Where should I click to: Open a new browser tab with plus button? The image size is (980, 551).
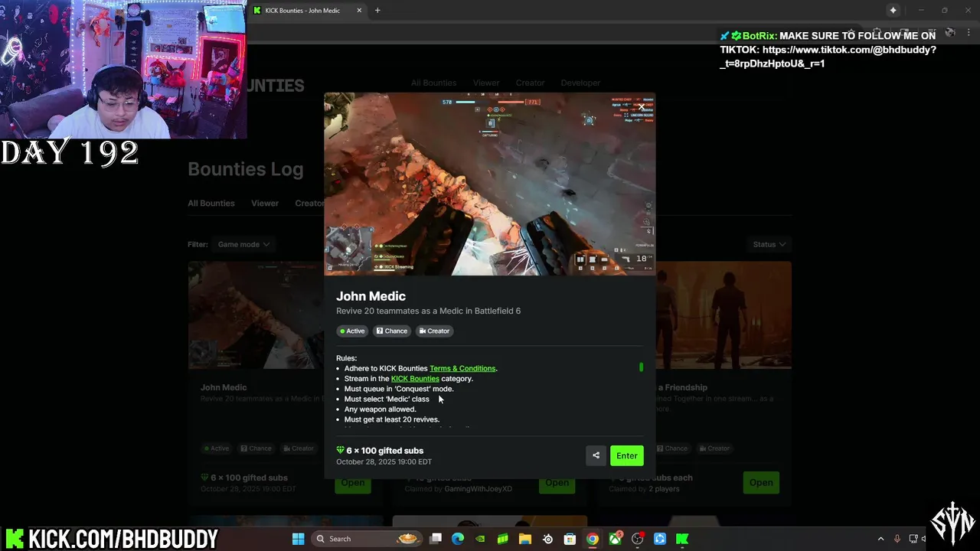[x=377, y=11]
